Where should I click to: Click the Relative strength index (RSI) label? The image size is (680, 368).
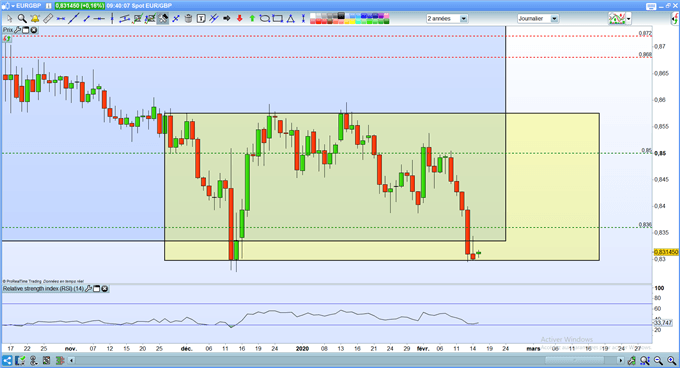pos(43,289)
